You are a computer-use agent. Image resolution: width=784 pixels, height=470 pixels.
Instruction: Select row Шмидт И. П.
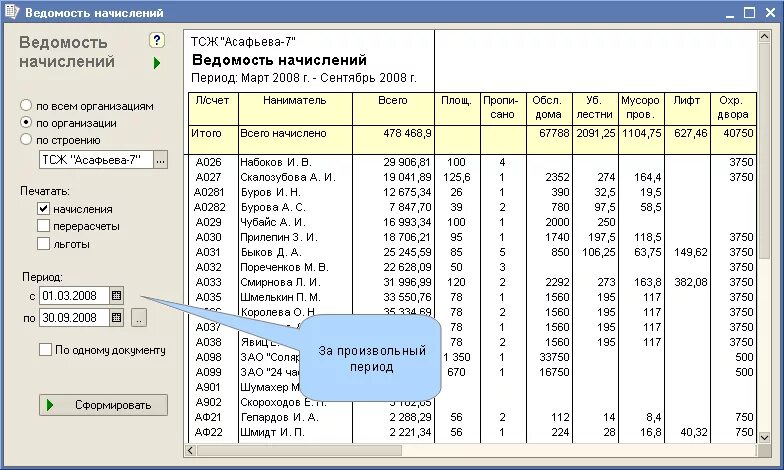[472, 432]
